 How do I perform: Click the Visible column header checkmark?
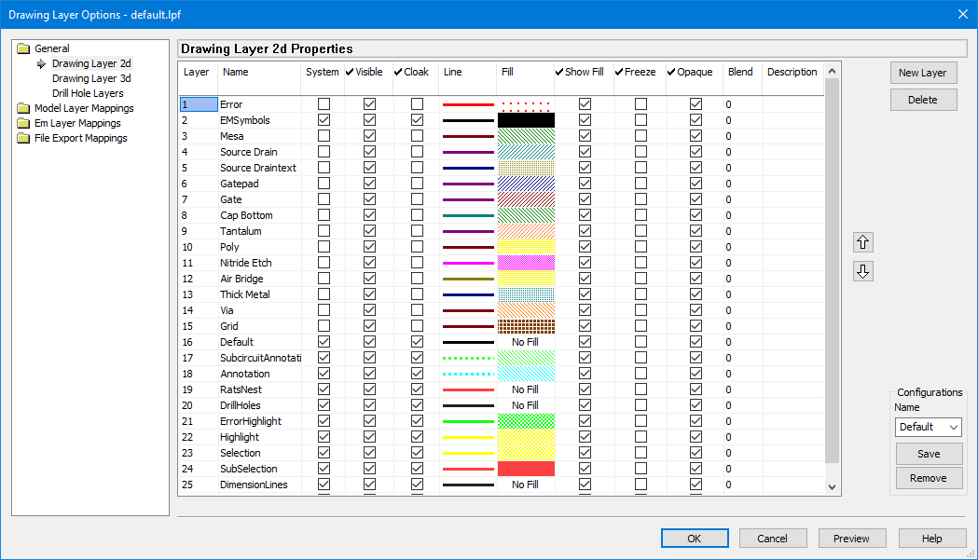coord(351,72)
